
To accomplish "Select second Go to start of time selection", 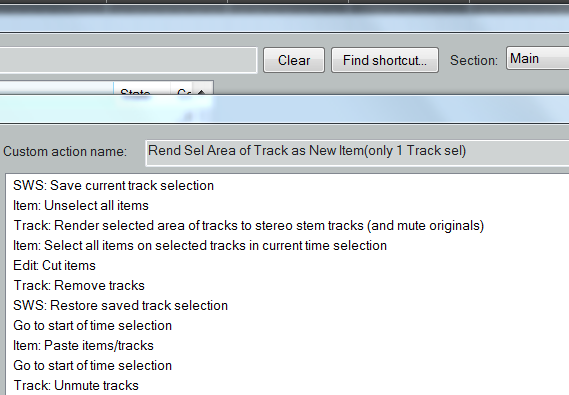I will pos(93,365).
